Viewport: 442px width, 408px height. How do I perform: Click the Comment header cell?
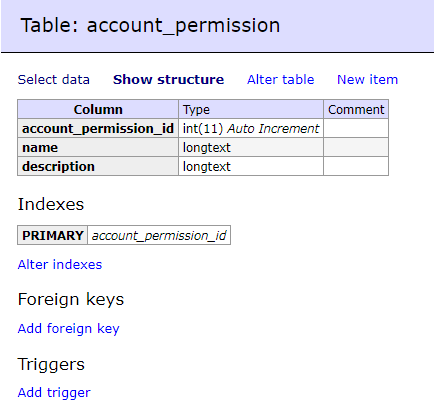(356, 109)
